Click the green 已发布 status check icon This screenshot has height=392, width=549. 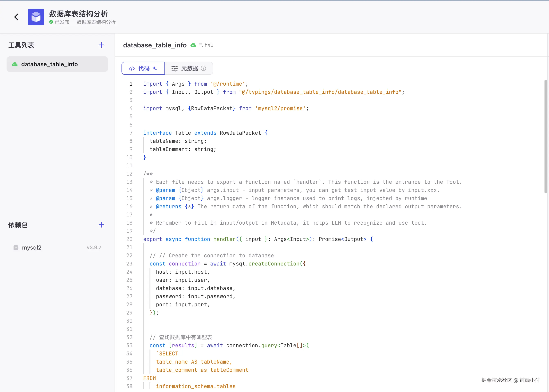(51, 22)
